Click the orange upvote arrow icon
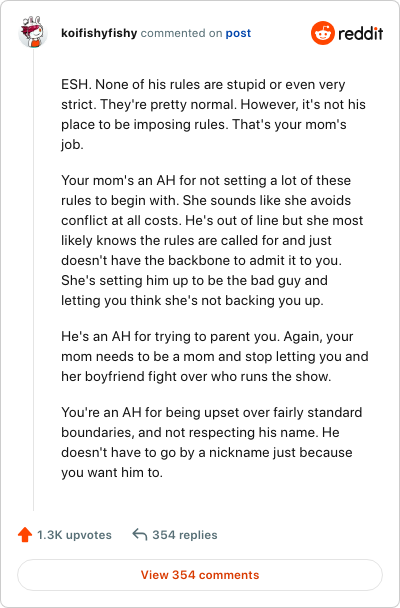The height and width of the screenshot is (608, 400). coord(25,535)
